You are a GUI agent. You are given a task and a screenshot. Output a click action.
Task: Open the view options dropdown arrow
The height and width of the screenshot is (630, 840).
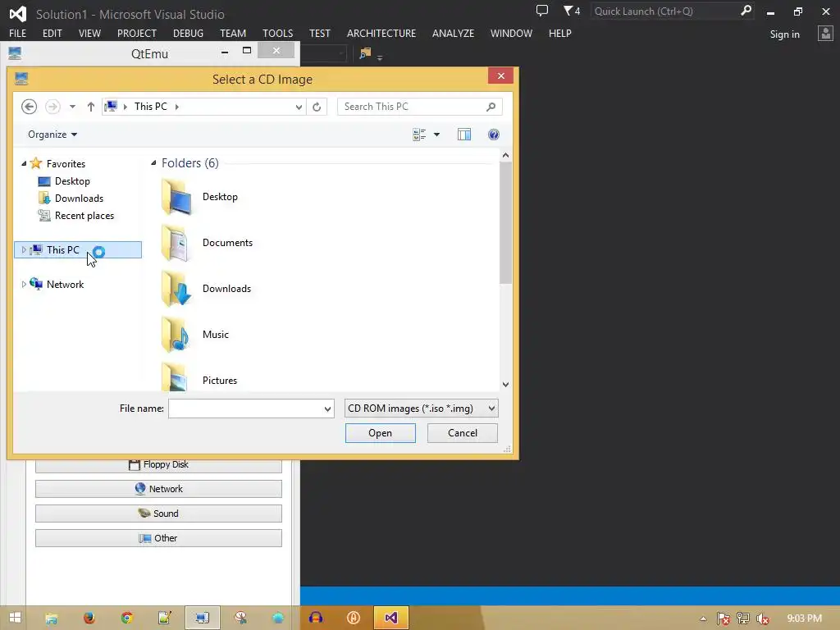click(436, 135)
